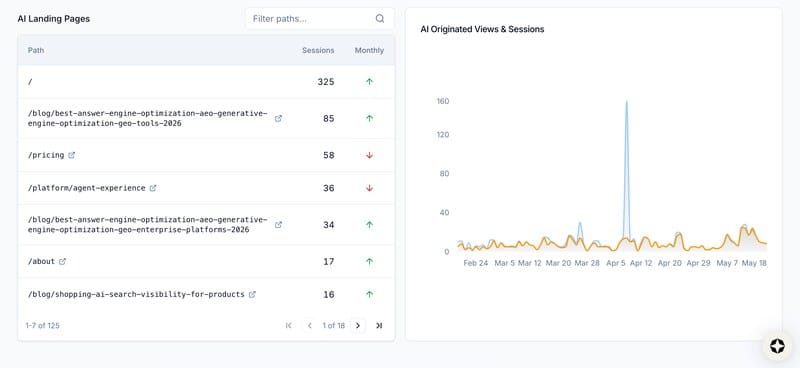800x368 pixels.
Task: Go to next page of landing pages
Action: pos(358,326)
